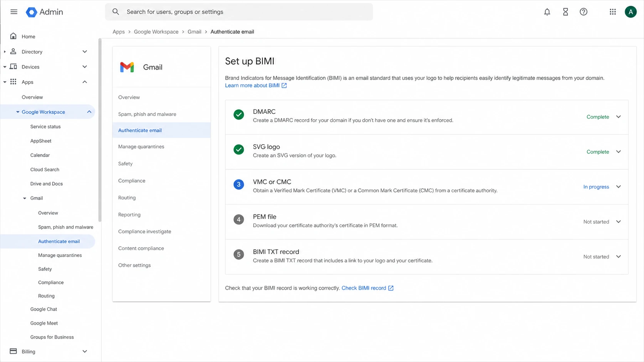Expand the Directory section chevron
The image size is (644, 362).
pos(85,52)
